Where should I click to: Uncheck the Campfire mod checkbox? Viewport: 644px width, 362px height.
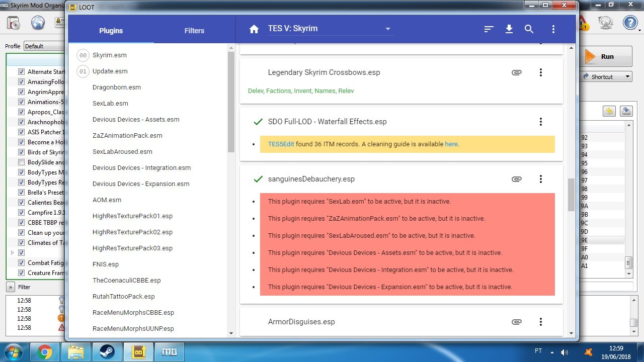point(21,212)
